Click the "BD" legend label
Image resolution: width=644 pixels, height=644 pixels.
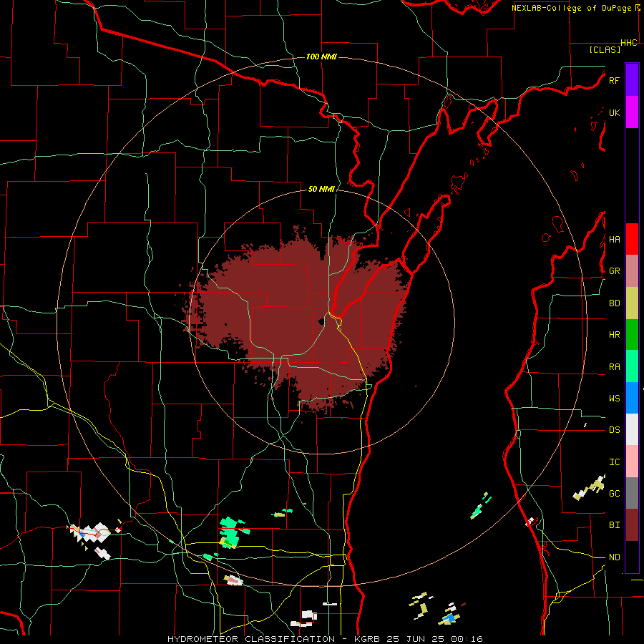(x=614, y=303)
